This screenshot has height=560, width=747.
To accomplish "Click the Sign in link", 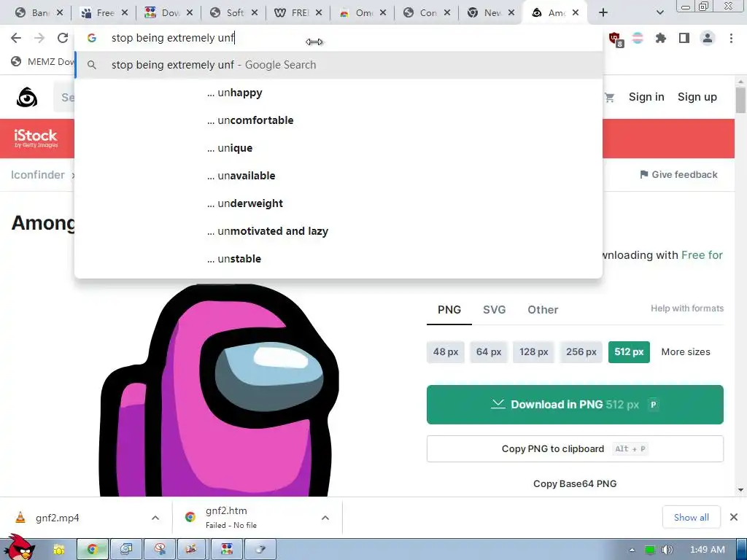I will [646, 97].
